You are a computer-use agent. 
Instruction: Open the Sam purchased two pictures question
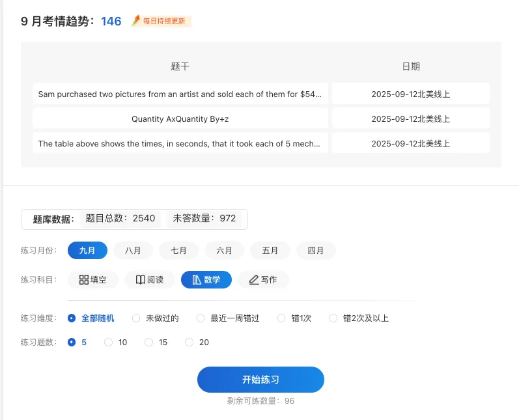click(180, 94)
